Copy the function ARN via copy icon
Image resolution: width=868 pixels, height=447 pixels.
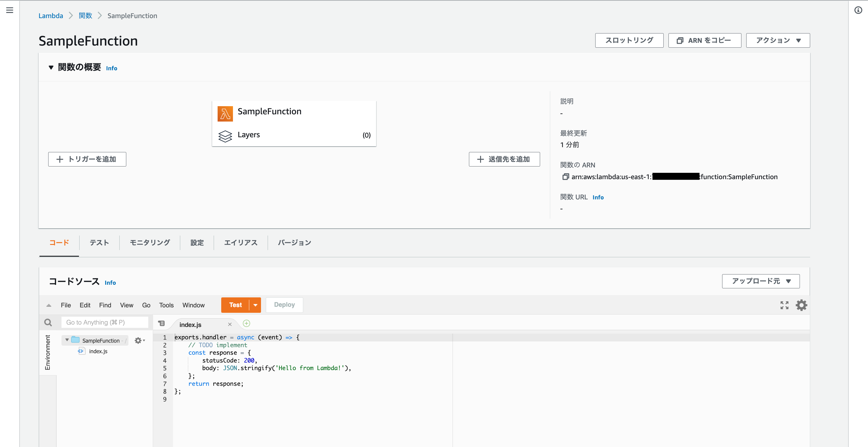tap(565, 177)
